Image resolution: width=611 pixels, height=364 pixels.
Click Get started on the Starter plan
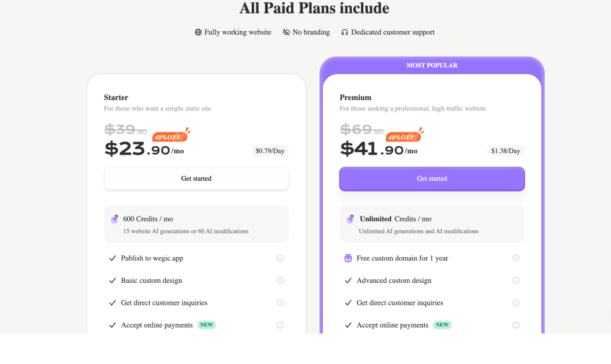196,178
